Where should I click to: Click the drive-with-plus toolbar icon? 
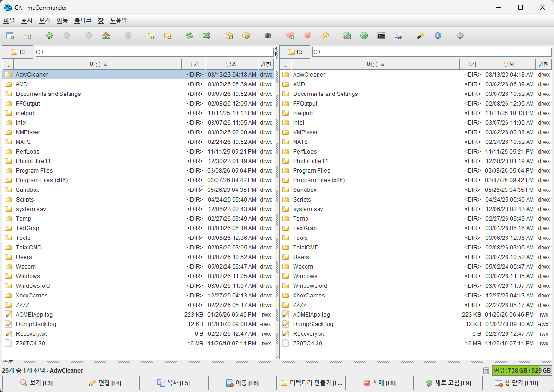[x=27, y=36]
